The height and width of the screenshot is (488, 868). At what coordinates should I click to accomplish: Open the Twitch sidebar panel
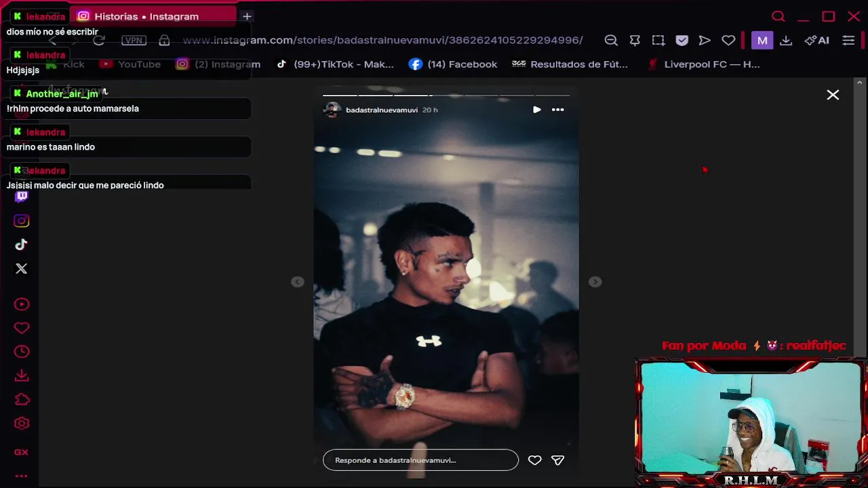coord(22,197)
